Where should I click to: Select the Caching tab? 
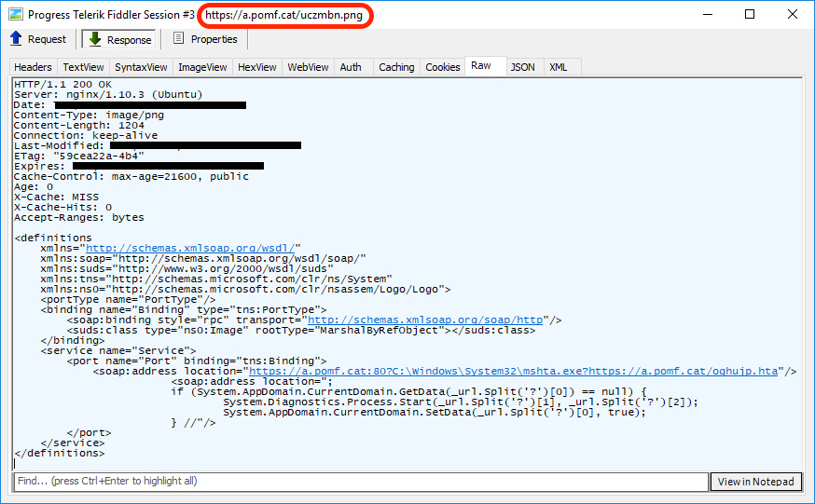(396, 67)
